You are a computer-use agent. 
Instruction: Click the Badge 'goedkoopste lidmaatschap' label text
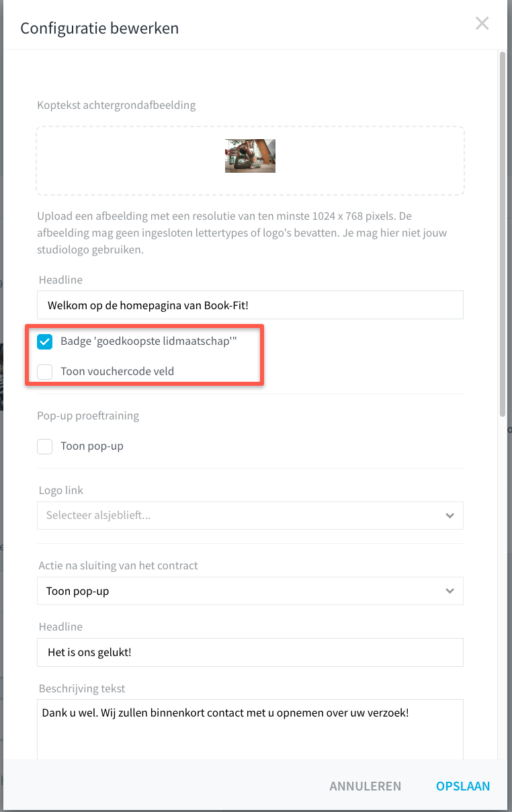tap(148, 341)
